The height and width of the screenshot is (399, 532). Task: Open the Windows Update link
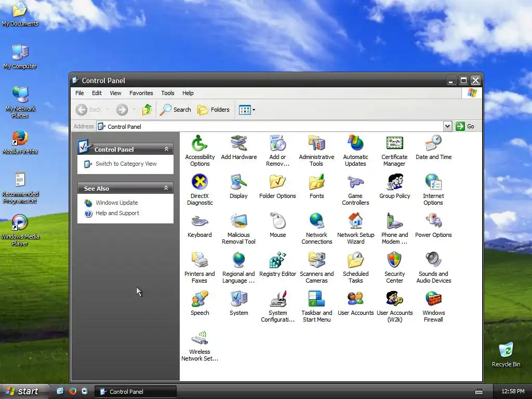(117, 203)
